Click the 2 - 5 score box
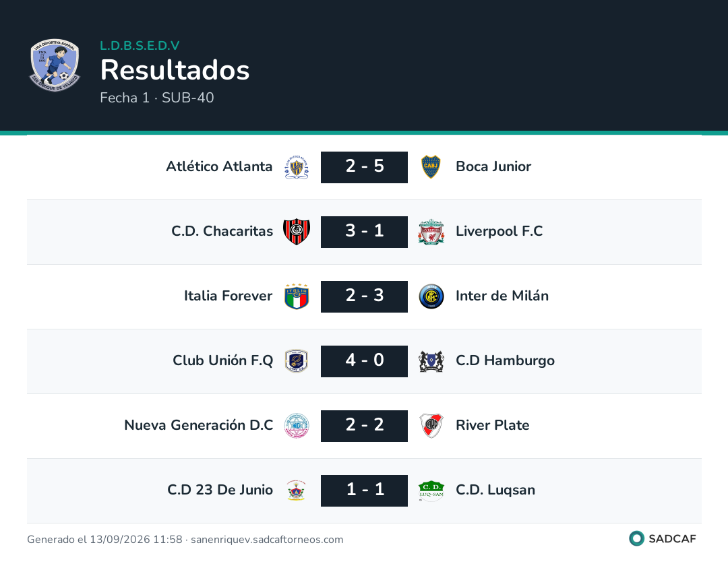Image resolution: width=728 pixels, height=574 pixels. coord(365,167)
